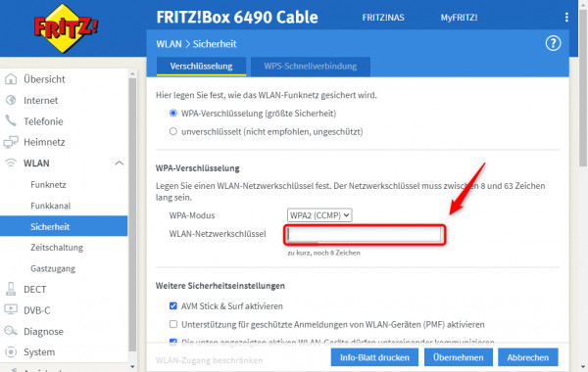This screenshot has width=588, height=372.
Task: Open the help question mark icon
Action: 553,43
